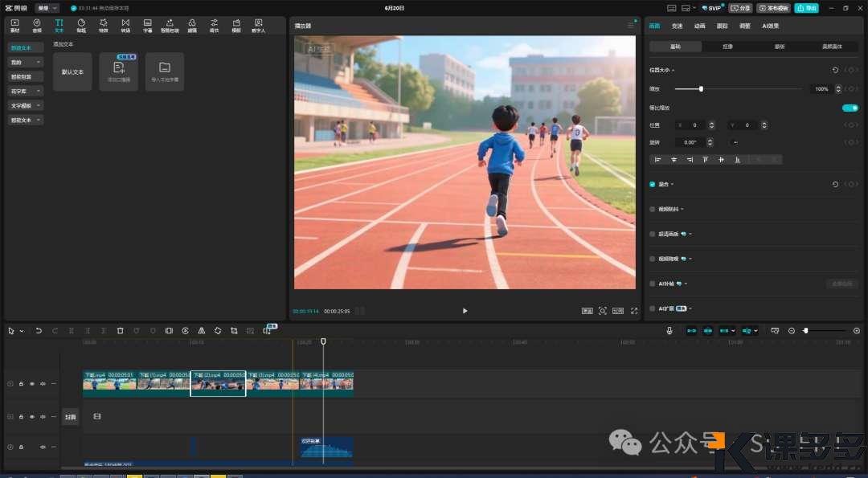Open the 转场 (Transition) panel icon
Screen dimensions: 868x478
point(125,25)
